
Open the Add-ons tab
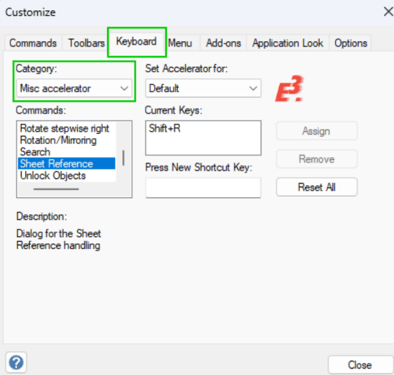point(223,43)
